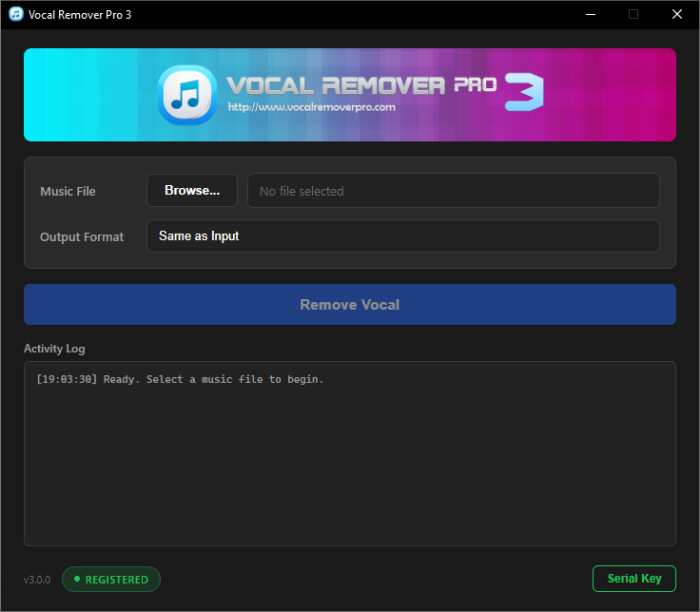Click the green dot in REGISTERED badge
Screen dimensions: 700x612
[77, 579]
